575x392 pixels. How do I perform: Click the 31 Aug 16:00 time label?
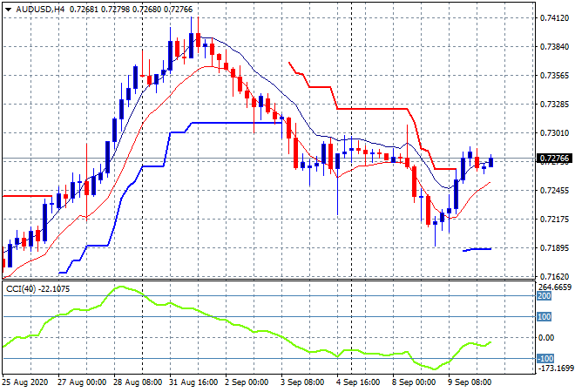[x=193, y=382]
